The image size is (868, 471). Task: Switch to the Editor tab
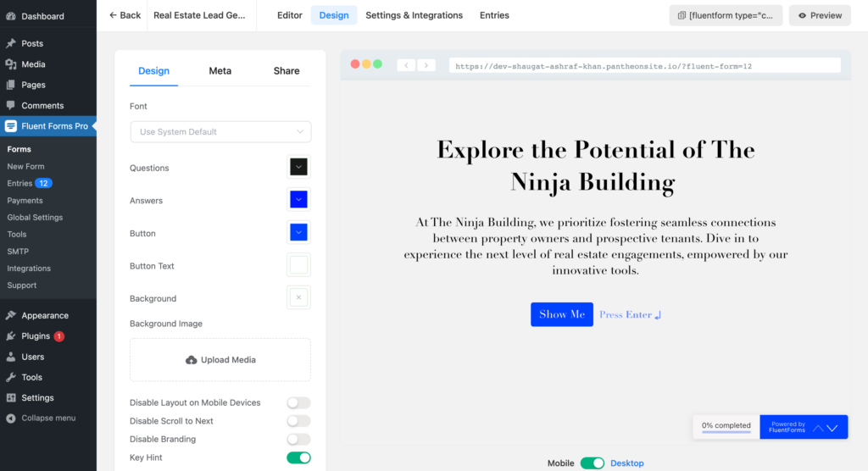(290, 15)
